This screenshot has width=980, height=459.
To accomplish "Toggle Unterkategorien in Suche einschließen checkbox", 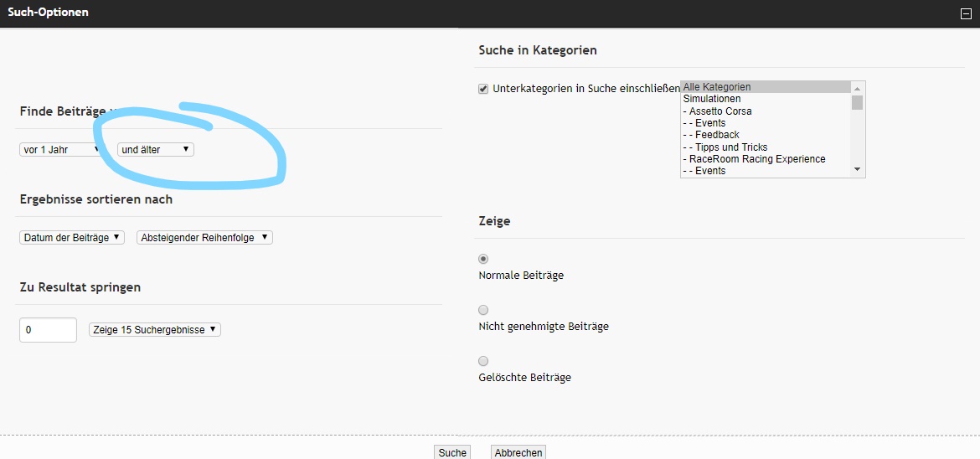I will pos(483,89).
